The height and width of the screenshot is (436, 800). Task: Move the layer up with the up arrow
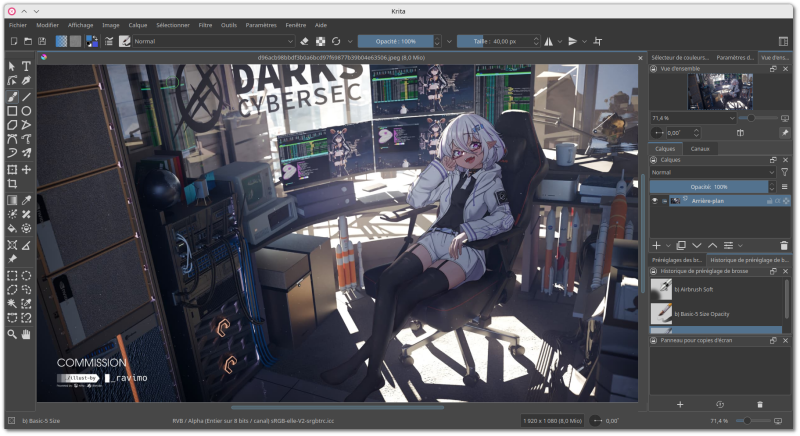[712, 246]
